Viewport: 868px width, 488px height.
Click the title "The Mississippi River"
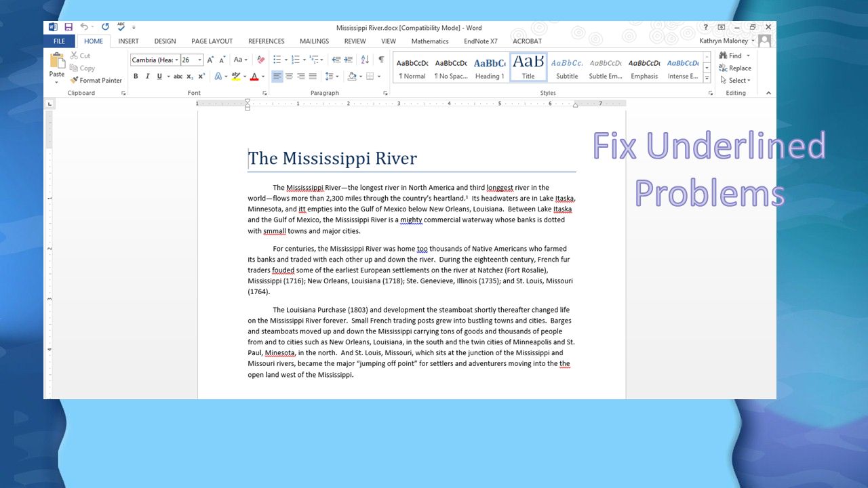coord(332,159)
